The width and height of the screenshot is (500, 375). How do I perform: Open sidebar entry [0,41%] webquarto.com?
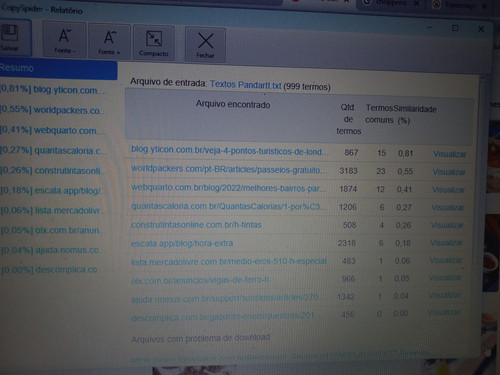coord(52,130)
